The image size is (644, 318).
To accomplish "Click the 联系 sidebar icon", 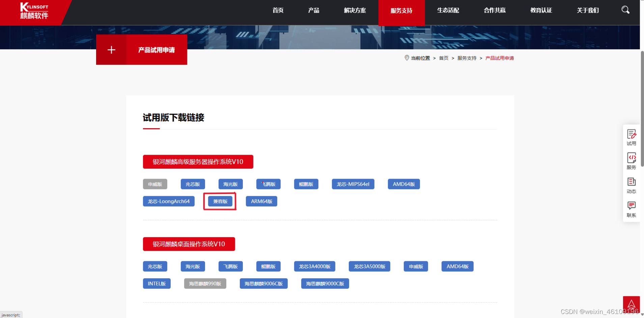I will [x=632, y=209].
